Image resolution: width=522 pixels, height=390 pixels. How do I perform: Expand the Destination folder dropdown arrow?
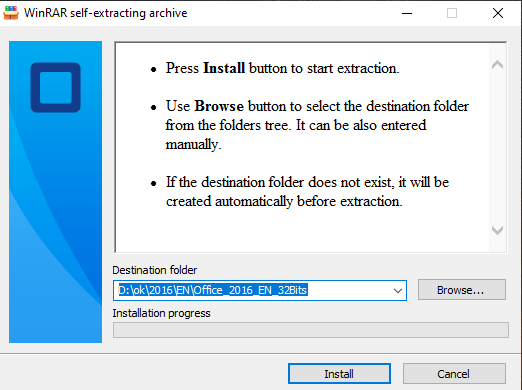pos(397,291)
